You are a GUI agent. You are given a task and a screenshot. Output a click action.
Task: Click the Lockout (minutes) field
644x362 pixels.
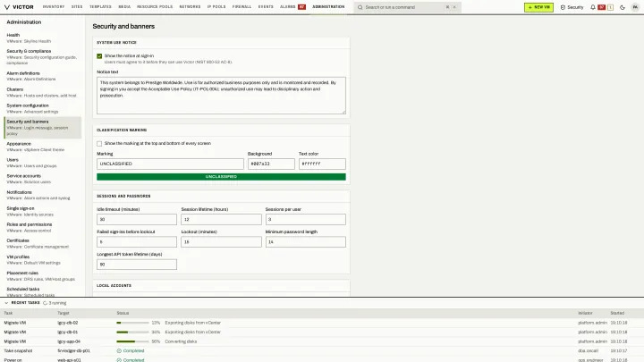pos(222,242)
